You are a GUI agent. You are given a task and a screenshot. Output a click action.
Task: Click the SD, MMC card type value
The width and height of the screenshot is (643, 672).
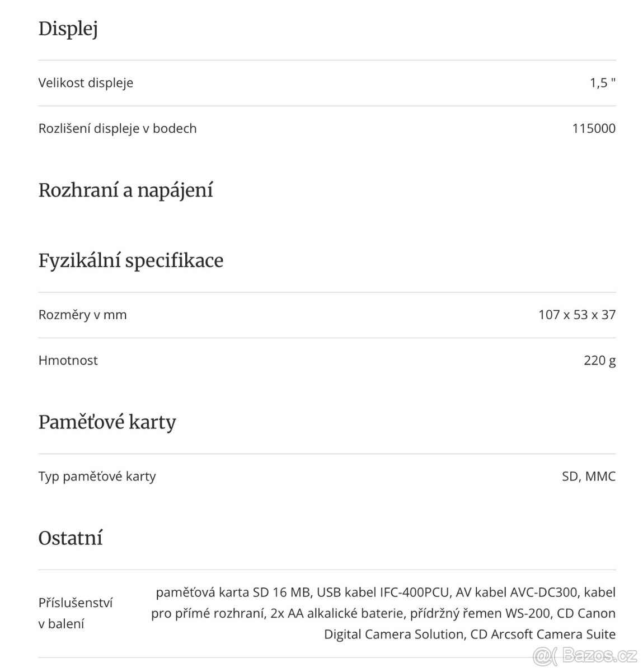[x=588, y=477]
